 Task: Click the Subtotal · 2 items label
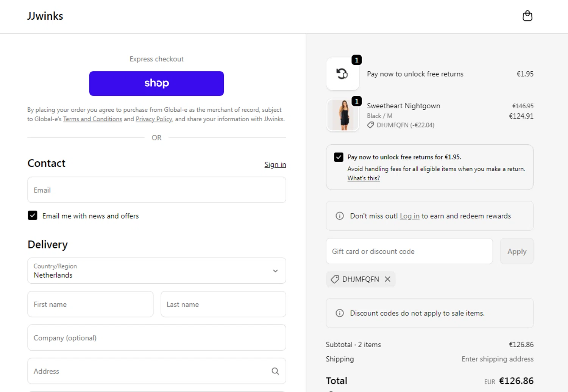coord(353,345)
